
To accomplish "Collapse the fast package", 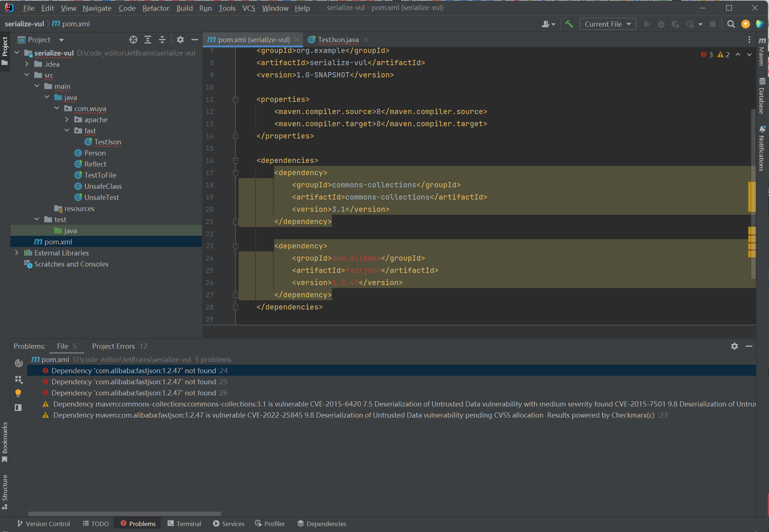I will click(67, 131).
